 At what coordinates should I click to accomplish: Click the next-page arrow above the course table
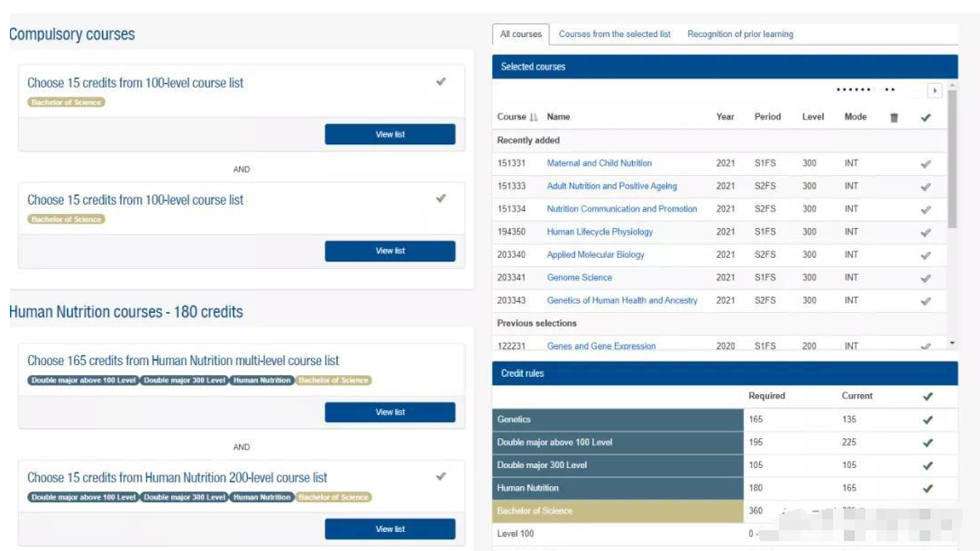click(934, 91)
